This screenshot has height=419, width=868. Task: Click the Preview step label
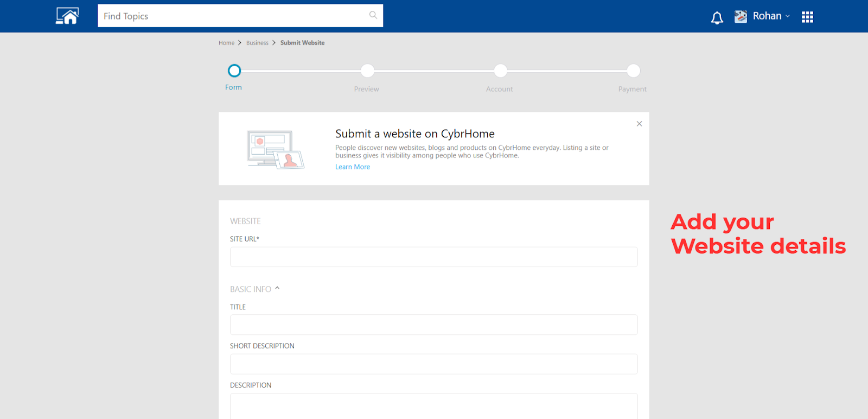367,89
